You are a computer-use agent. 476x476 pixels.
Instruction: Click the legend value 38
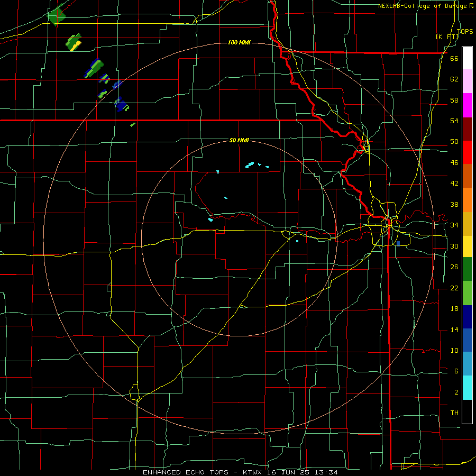pos(454,204)
